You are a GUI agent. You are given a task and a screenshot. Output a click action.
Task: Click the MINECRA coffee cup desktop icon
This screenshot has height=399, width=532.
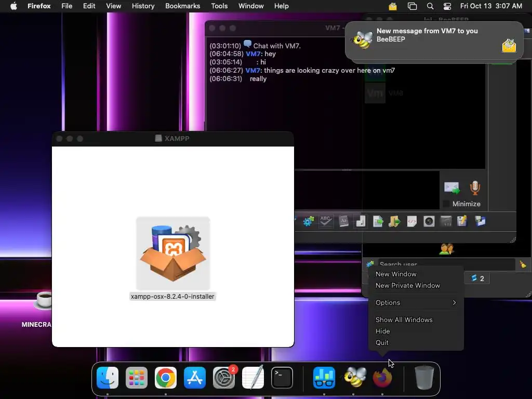43,301
